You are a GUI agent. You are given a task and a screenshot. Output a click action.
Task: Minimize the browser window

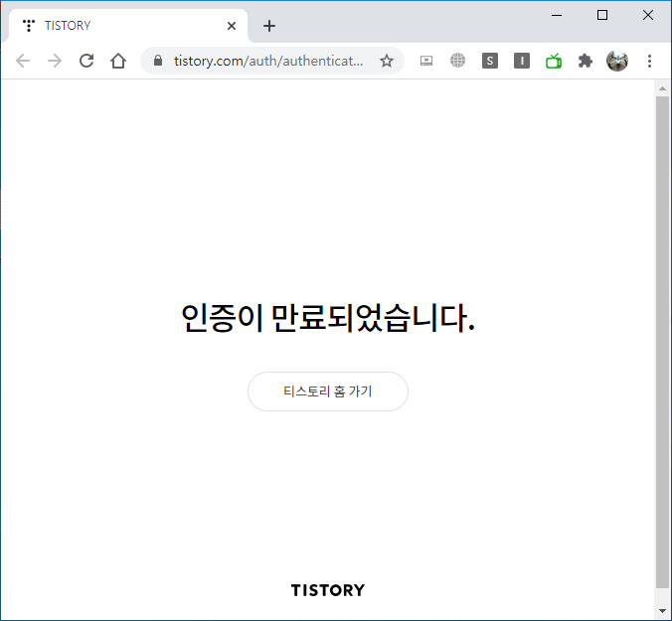click(557, 16)
